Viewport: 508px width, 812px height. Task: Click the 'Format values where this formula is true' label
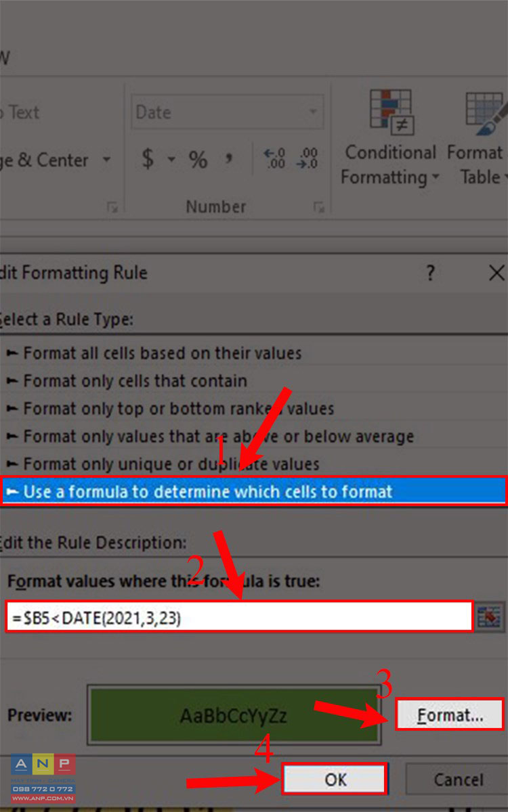[x=163, y=581]
